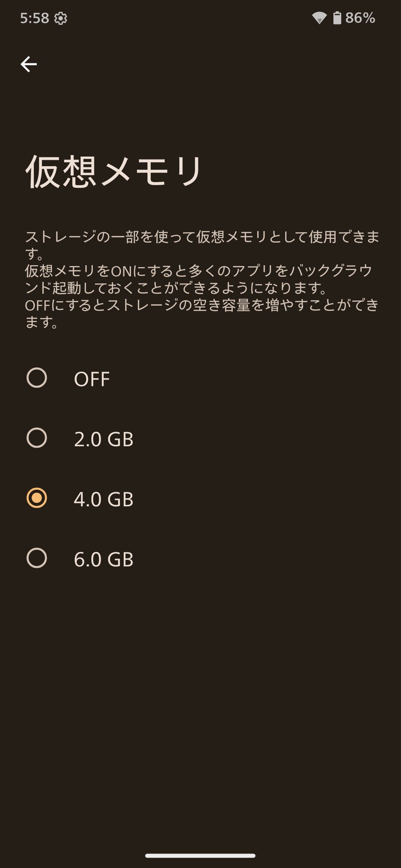The image size is (401, 868).
Task: Tap the 86% battery percentage
Action: click(x=360, y=18)
